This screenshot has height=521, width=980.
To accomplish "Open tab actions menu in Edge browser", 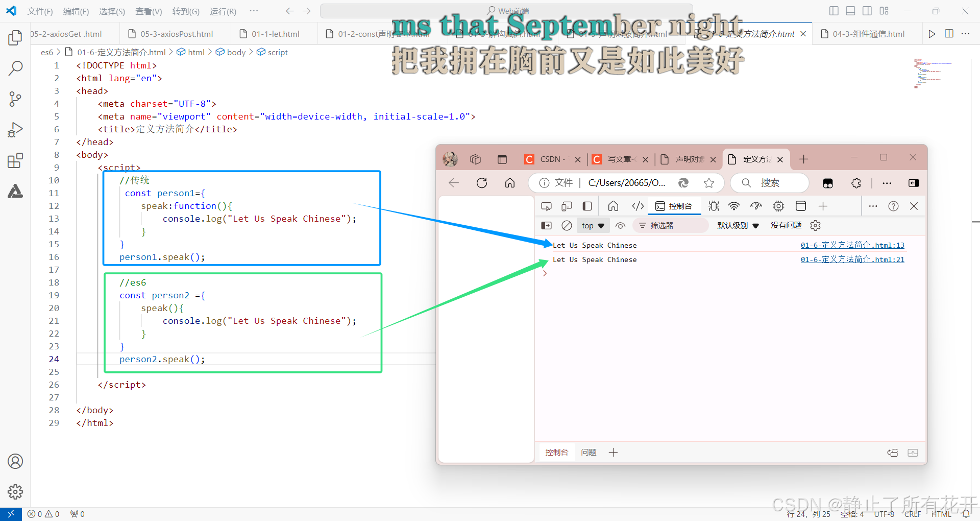I will 502,159.
